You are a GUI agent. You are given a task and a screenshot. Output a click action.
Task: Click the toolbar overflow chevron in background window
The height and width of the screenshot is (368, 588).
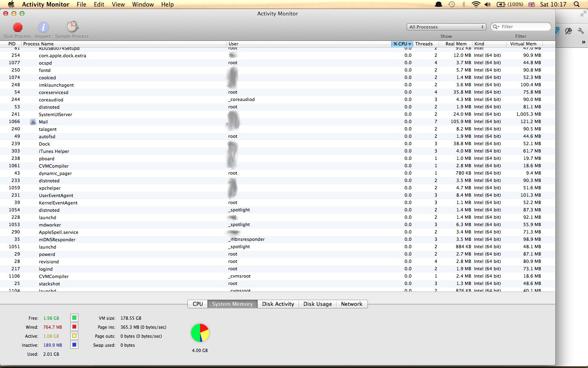[x=584, y=42]
